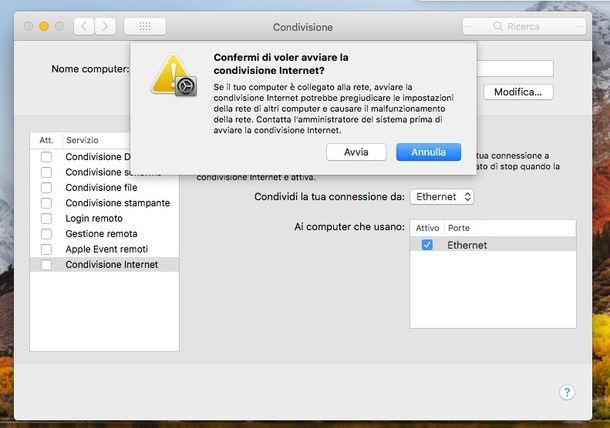Enable the Apple Event remoti checkbox

point(46,249)
